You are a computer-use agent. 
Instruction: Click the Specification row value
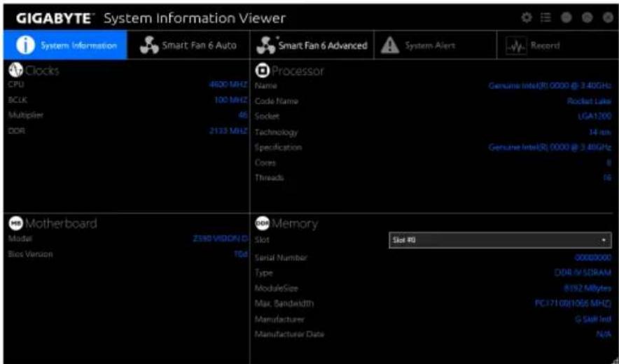tap(550, 147)
